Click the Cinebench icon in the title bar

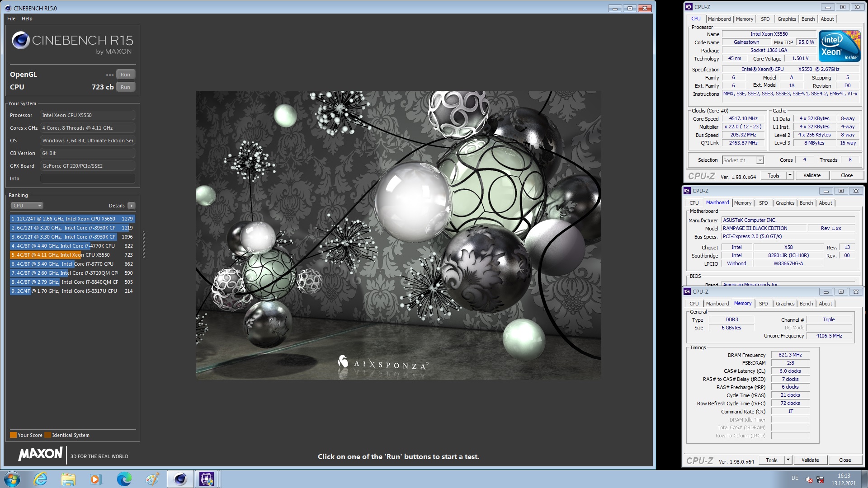(x=8, y=8)
